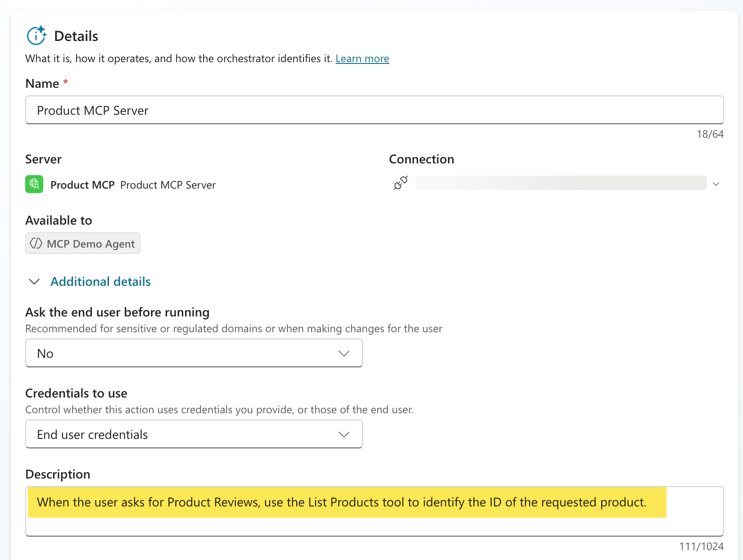Focus the Name field with Product MCP Server
Screen dimensions: 743x560
pos(374,110)
